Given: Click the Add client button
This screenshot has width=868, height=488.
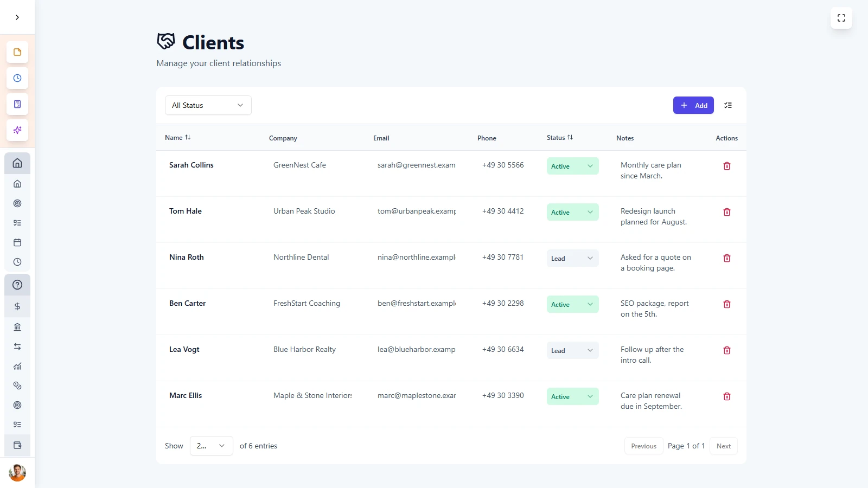Looking at the screenshot, I should (693, 105).
